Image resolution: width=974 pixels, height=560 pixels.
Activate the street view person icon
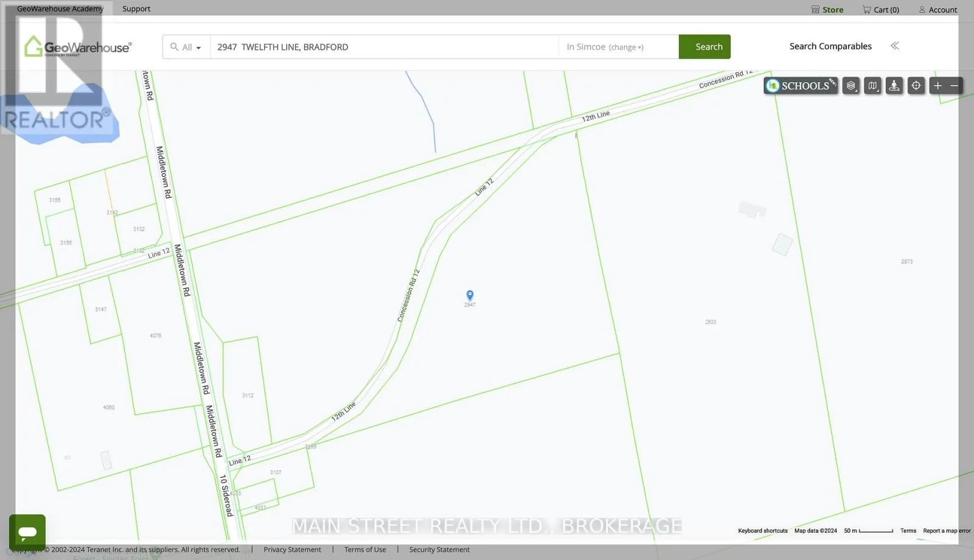pos(894,86)
